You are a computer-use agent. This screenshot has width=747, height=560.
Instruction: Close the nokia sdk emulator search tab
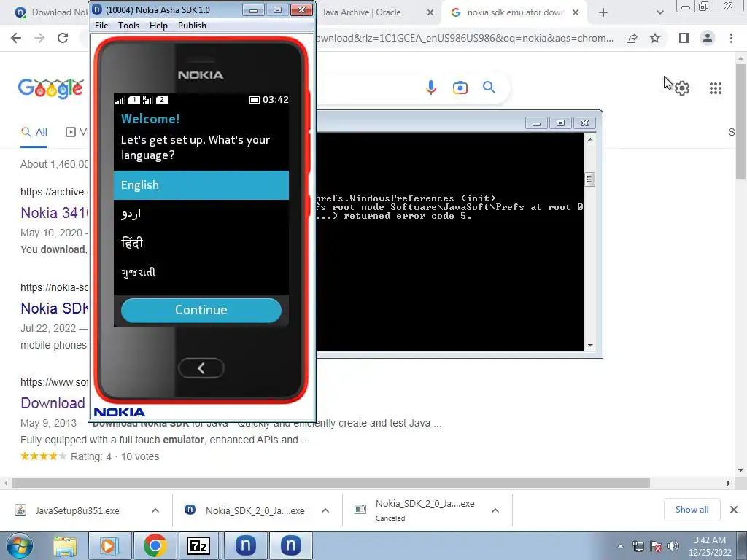coord(576,12)
